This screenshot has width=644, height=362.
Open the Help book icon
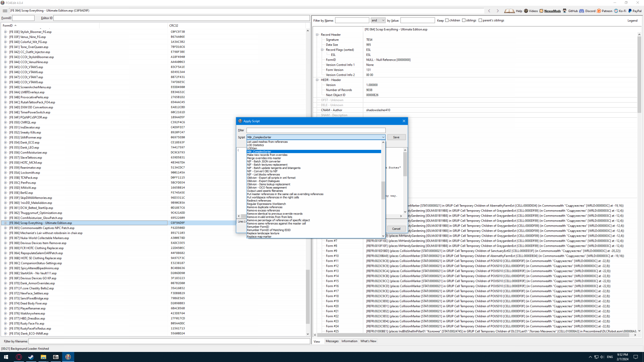click(509, 11)
